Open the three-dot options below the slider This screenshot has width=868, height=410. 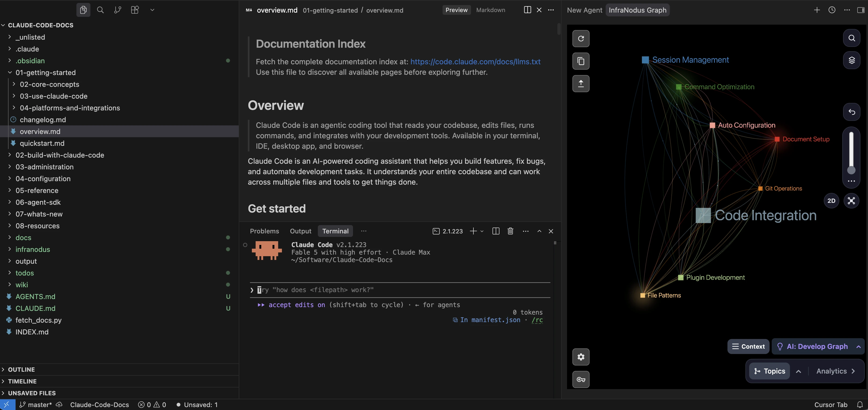851,181
